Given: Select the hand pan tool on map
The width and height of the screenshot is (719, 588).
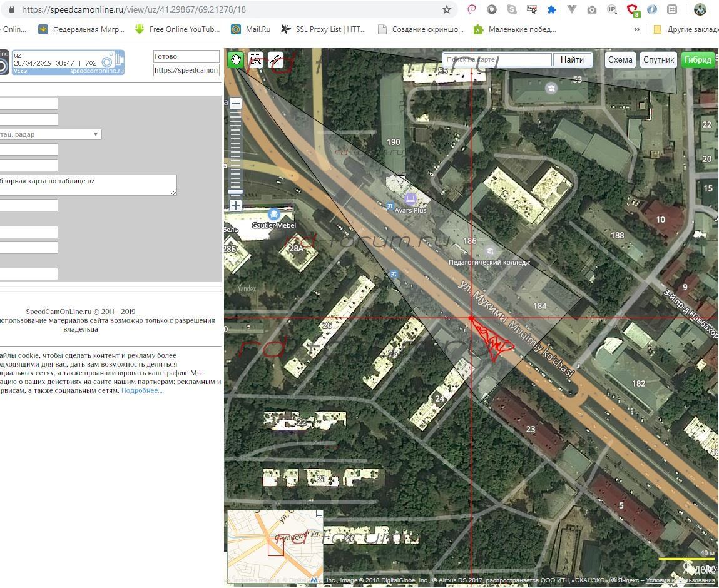Looking at the screenshot, I should [235, 59].
